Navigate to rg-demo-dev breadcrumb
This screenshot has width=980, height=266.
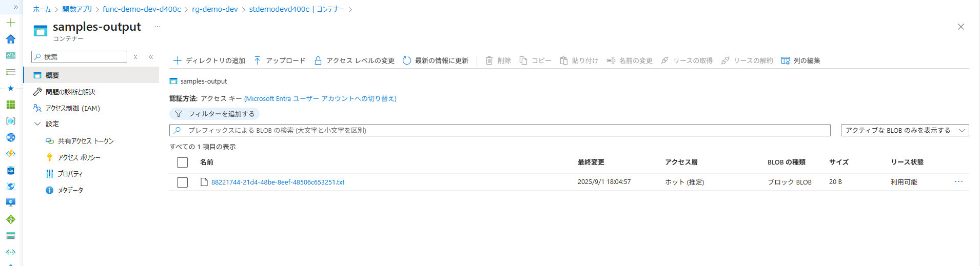click(215, 9)
